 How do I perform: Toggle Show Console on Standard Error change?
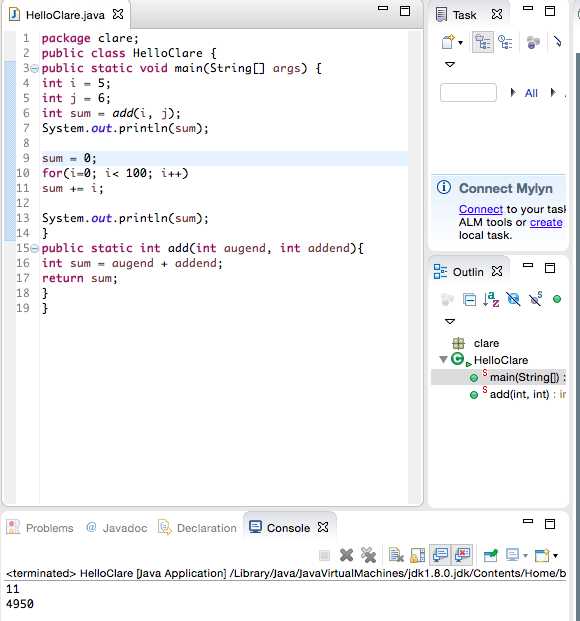[462, 555]
